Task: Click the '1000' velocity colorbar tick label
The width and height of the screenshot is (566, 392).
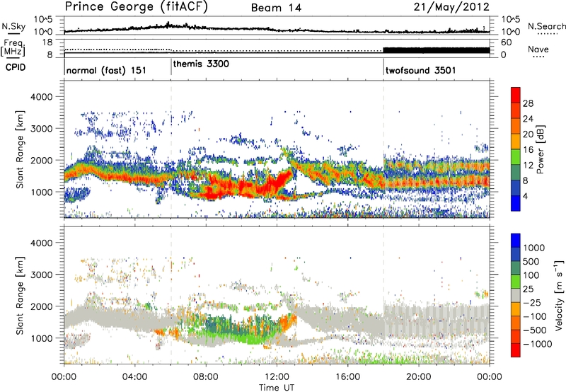Action: click(x=533, y=248)
